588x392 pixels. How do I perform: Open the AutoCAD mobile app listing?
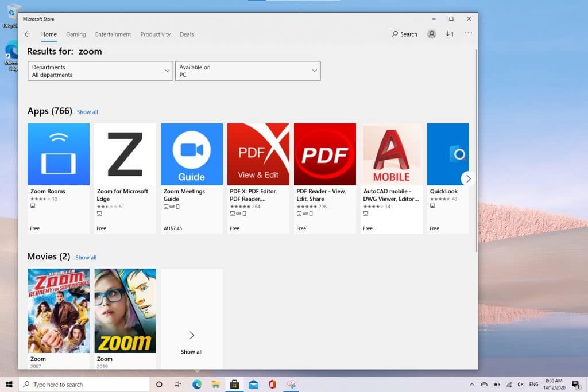392,154
